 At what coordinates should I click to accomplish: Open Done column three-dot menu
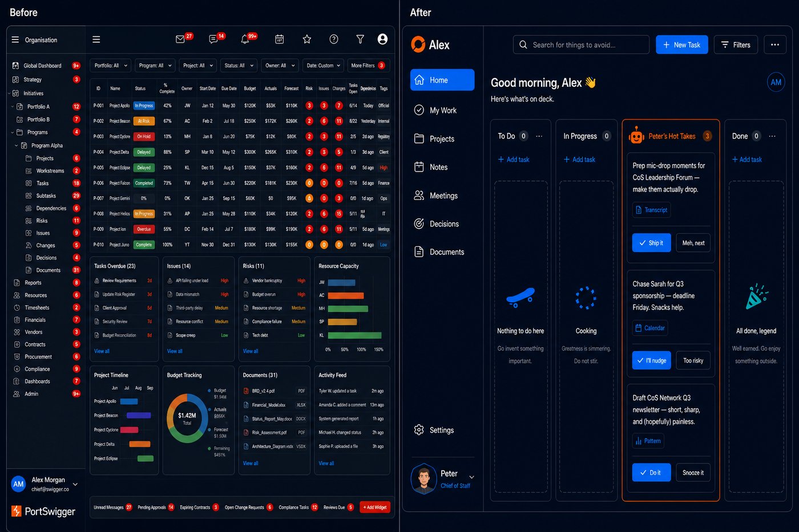(772, 136)
